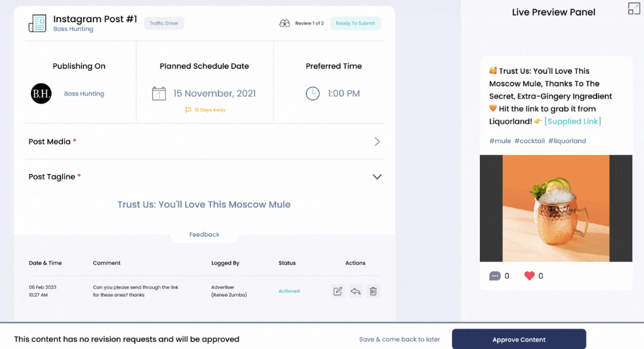
Task: Click the calendar icon beside schedule date
Action: [159, 94]
